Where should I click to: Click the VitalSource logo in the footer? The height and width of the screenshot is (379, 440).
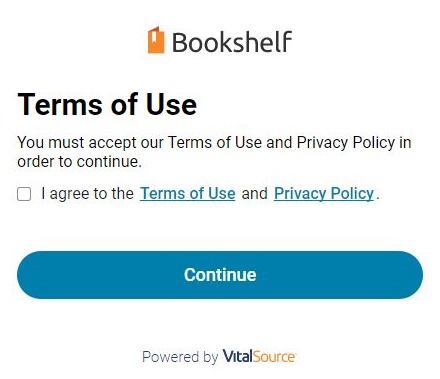(x=259, y=356)
